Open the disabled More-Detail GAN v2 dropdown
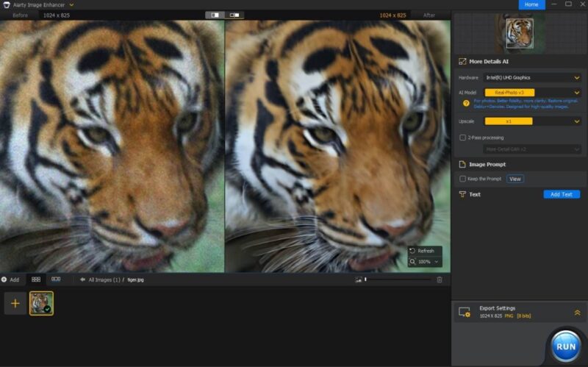The width and height of the screenshot is (588, 367). pos(532,149)
